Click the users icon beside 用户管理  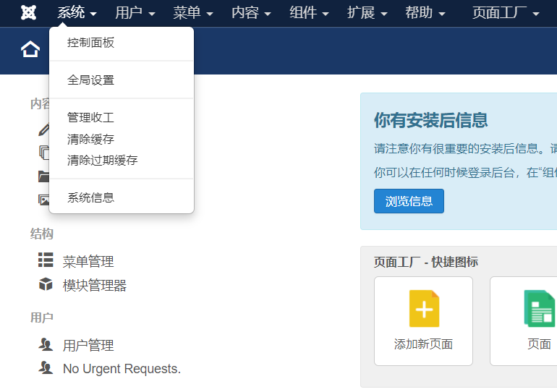(x=46, y=344)
